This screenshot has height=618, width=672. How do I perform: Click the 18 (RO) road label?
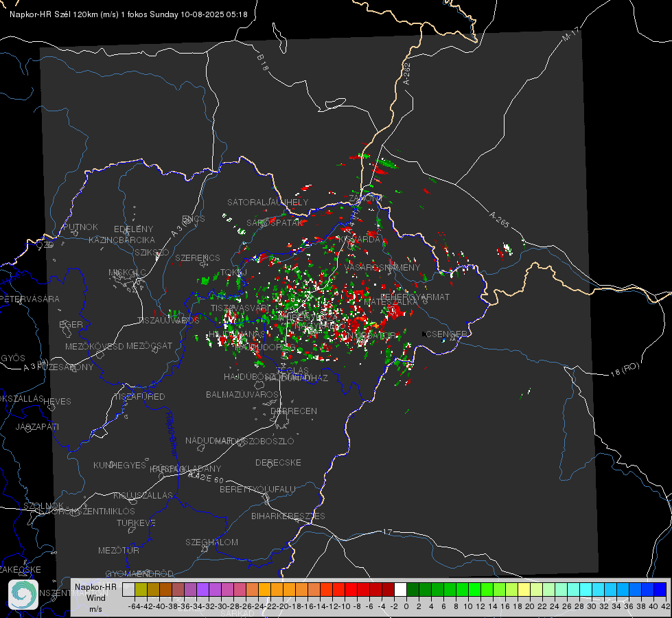[x=625, y=369]
